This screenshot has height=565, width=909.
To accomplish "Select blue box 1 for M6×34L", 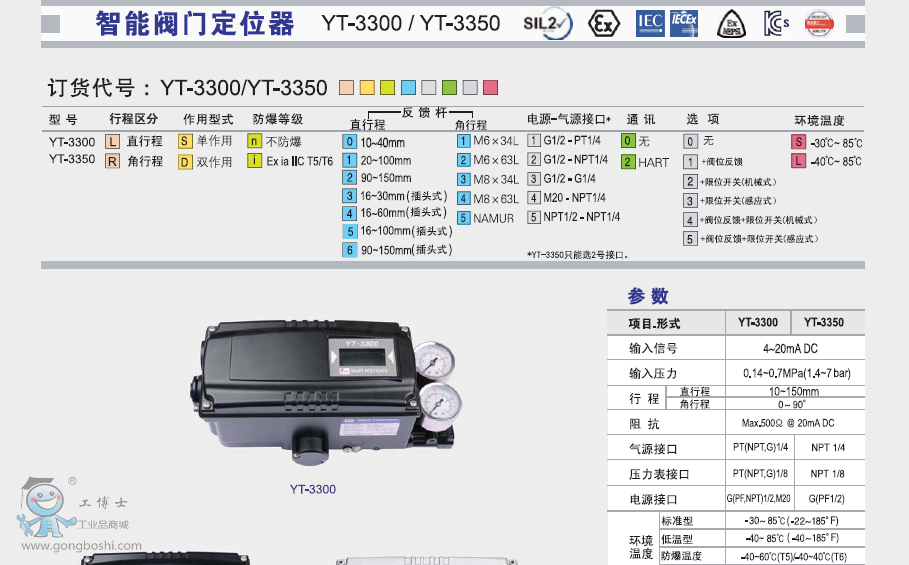I will [463, 141].
